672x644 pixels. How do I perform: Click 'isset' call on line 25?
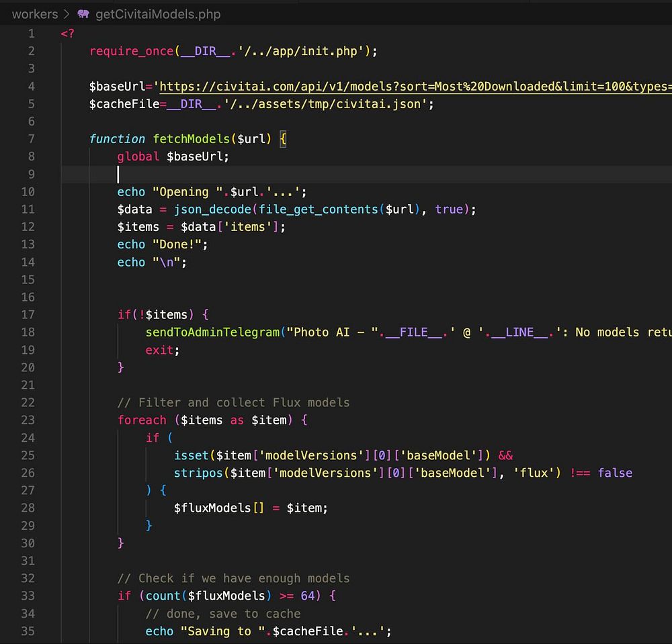pos(191,455)
